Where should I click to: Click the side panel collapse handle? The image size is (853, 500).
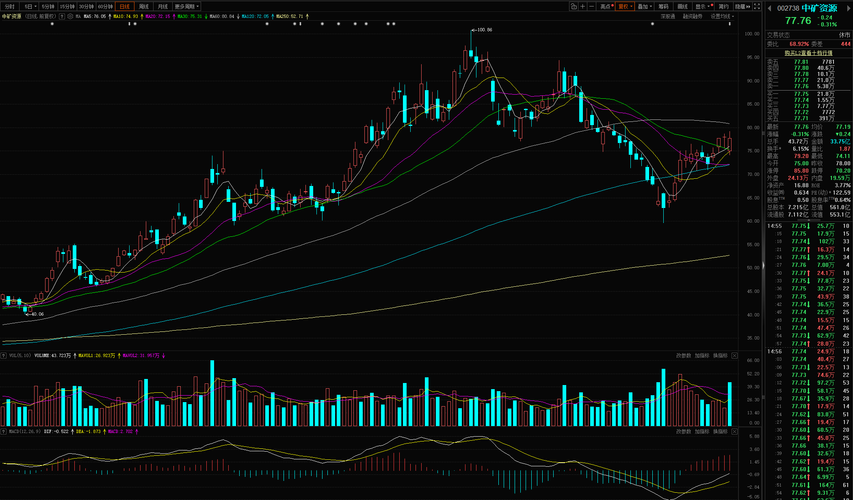(763, 266)
